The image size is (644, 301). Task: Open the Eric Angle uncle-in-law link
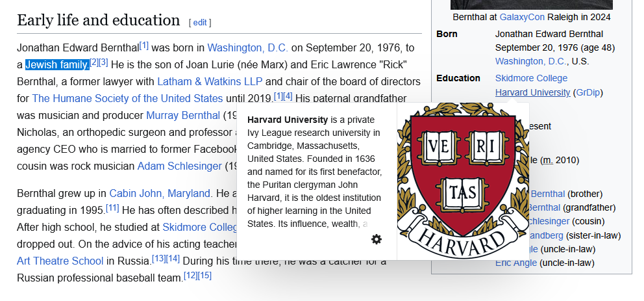(516, 263)
